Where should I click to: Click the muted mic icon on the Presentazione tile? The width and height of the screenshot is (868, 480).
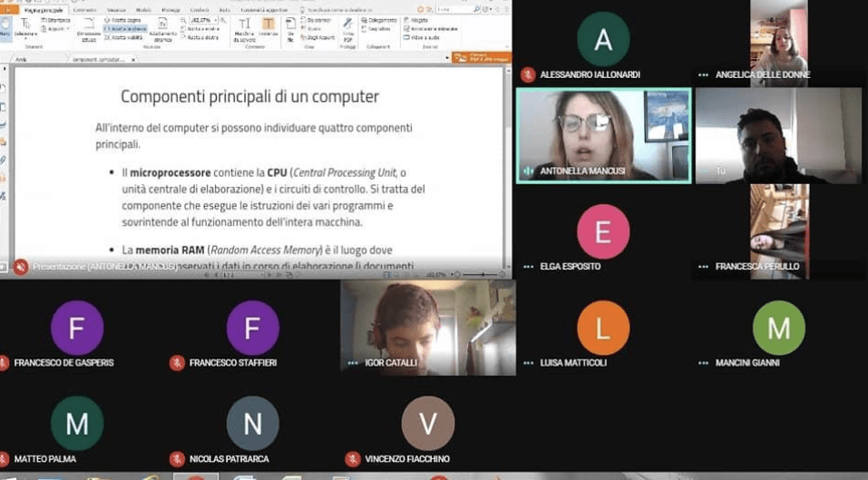coord(20,267)
